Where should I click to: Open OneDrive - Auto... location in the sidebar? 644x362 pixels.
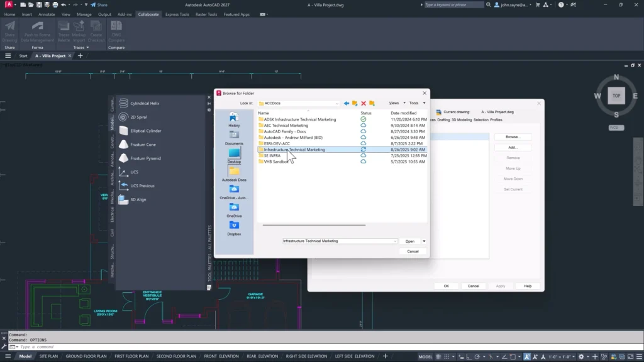click(234, 192)
